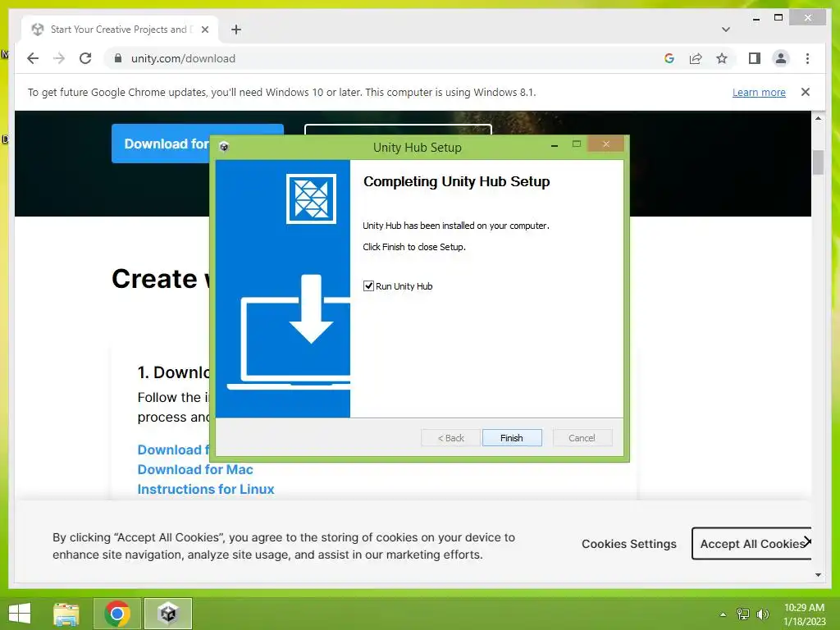This screenshot has width=840, height=630.
Task: Click the blue Download for button
Action: (x=161, y=144)
